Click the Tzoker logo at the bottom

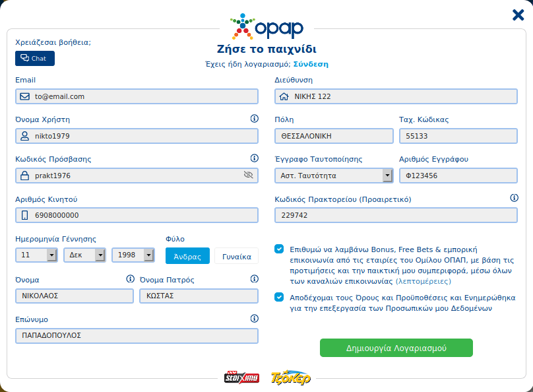tap(291, 377)
